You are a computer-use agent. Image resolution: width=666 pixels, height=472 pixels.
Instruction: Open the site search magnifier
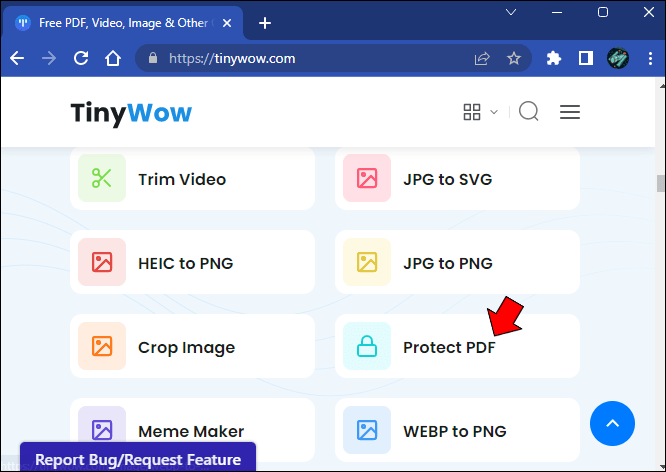tap(529, 112)
